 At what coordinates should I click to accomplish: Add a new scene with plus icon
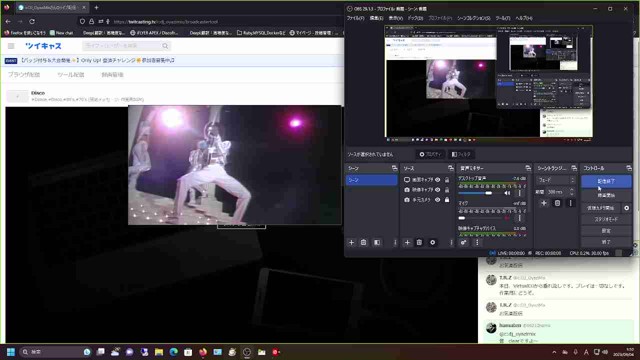tap(351, 242)
